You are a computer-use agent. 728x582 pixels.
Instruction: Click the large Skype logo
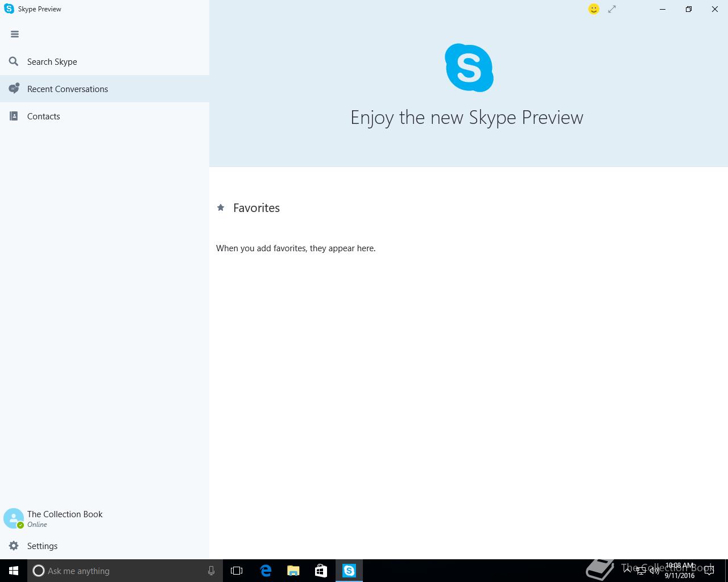(469, 68)
